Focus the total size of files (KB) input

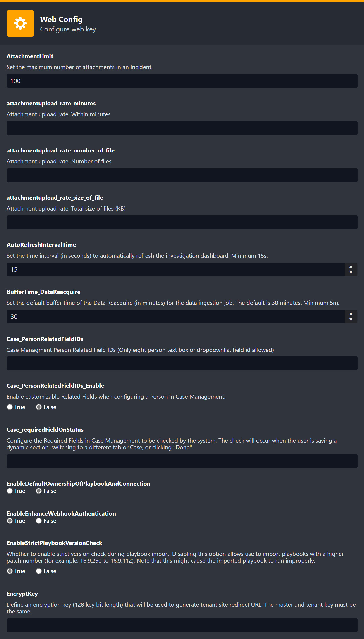pos(182,222)
